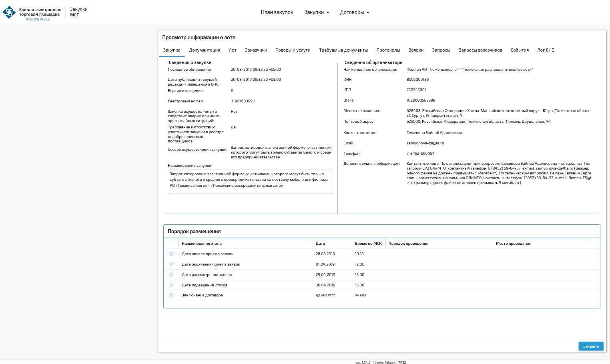The height and width of the screenshot is (364, 610).
Task: Expand the Договоры dropdown menu
Action: point(354,12)
